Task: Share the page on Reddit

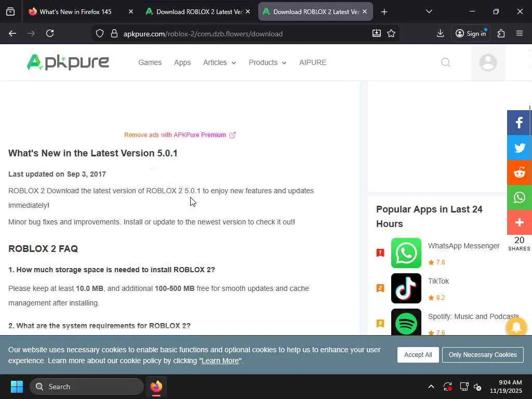Action: pyautogui.click(x=519, y=172)
